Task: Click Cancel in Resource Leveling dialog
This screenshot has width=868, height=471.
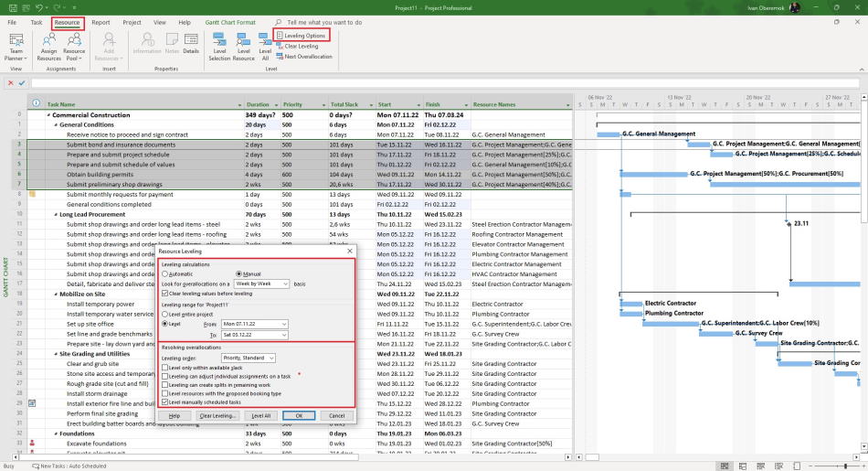Action: (336, 415)
